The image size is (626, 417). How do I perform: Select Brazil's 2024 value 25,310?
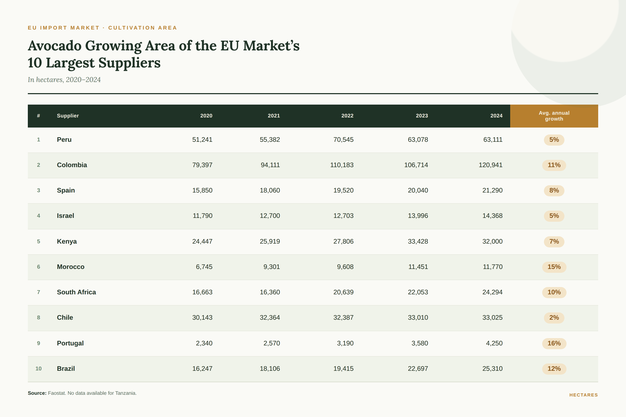[492, 368]
